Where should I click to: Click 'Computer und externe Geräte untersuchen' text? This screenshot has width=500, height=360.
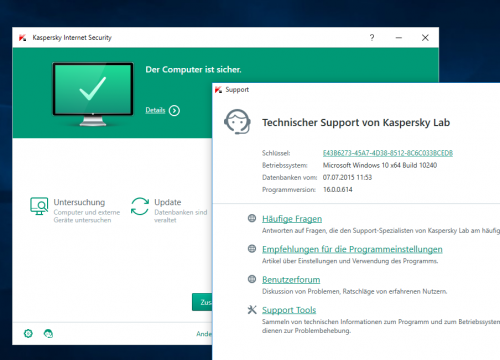tap(87, 216)
